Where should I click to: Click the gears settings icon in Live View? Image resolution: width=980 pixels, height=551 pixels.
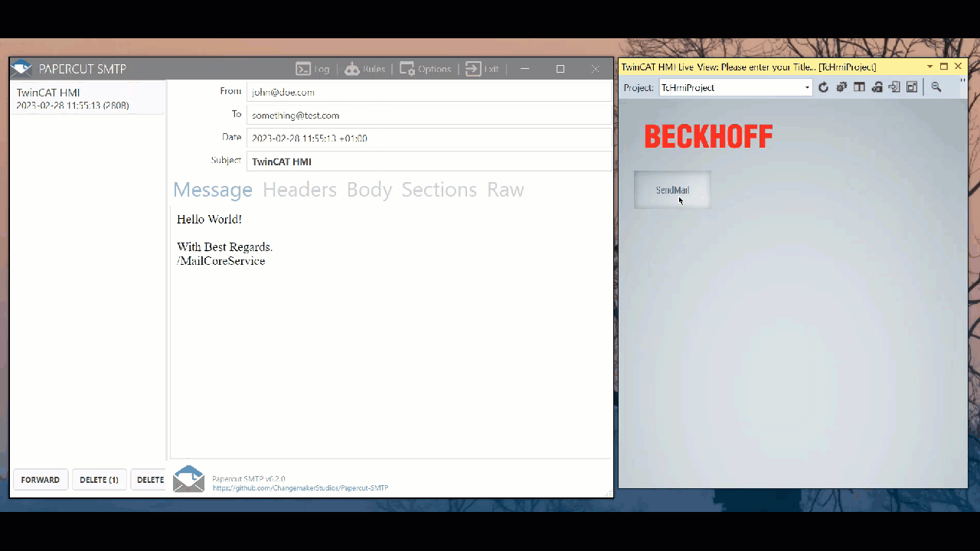(841, 87)
